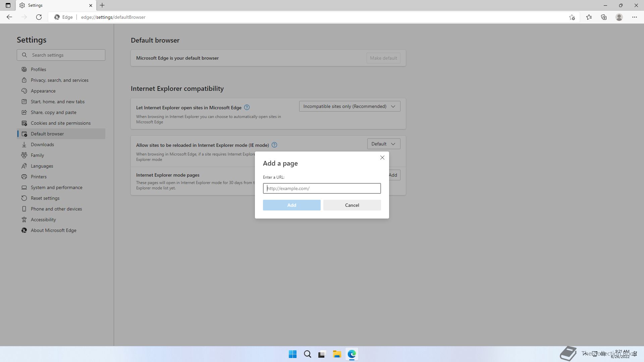
Task: Click the Tab actions menu icon
Action: tap(8, 5)
